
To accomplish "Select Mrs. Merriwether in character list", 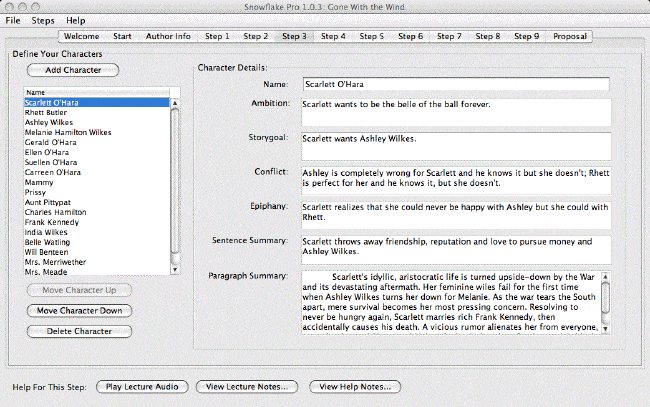I will coord(97,262).
